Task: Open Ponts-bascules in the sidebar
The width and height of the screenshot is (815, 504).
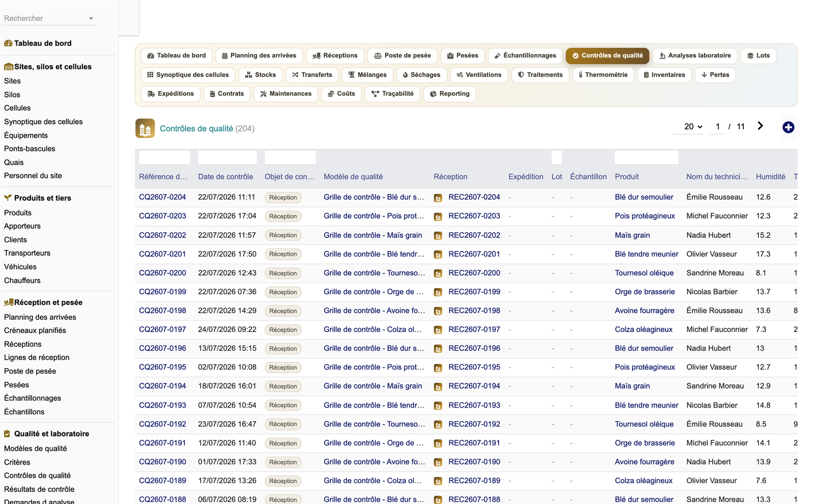Action: [x=29, y=149]
